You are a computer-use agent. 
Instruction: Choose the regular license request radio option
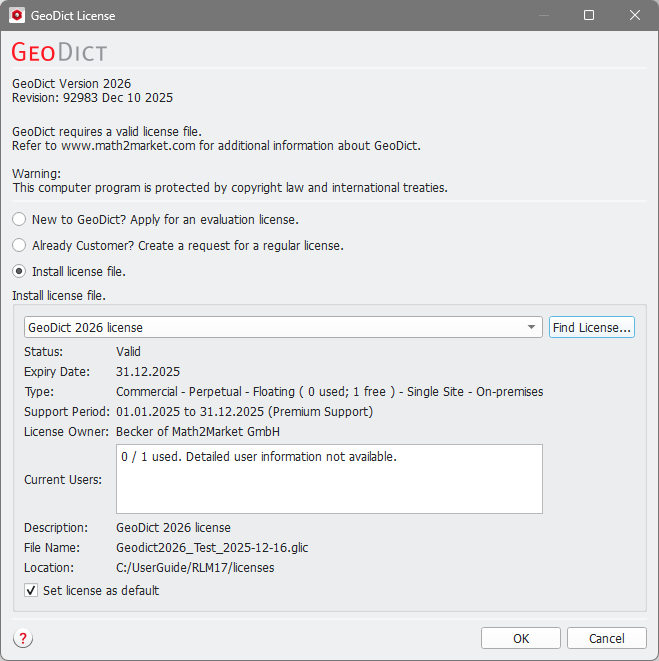point(19,245)
